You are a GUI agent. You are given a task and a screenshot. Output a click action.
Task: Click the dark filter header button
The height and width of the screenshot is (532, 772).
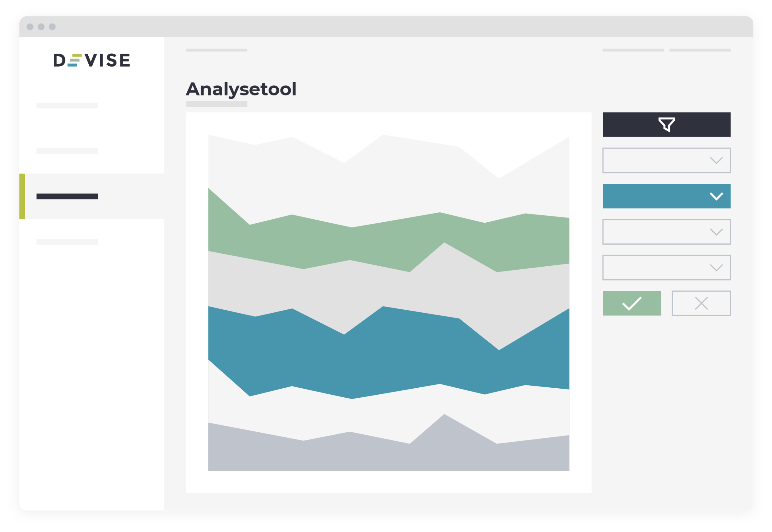coord(666,125)
